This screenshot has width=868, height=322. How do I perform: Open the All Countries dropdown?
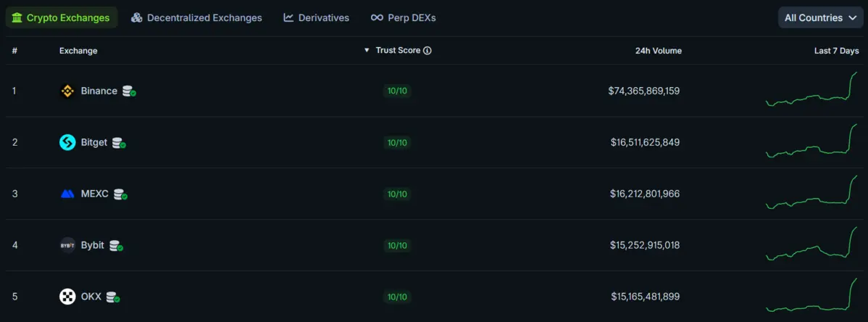tap(820, 18)
